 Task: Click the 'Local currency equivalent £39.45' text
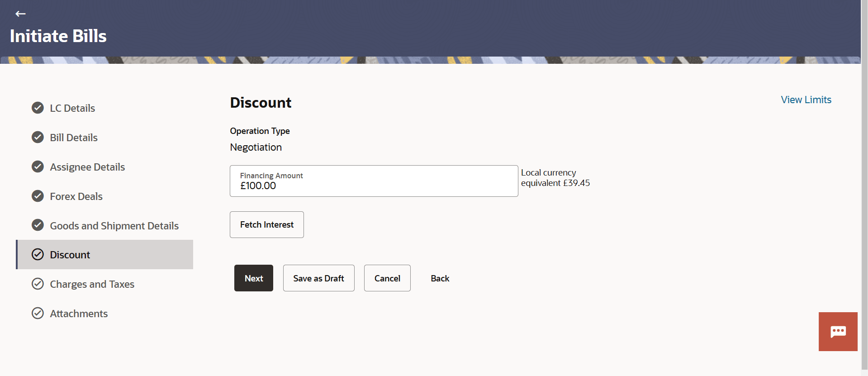coord(555,178)
